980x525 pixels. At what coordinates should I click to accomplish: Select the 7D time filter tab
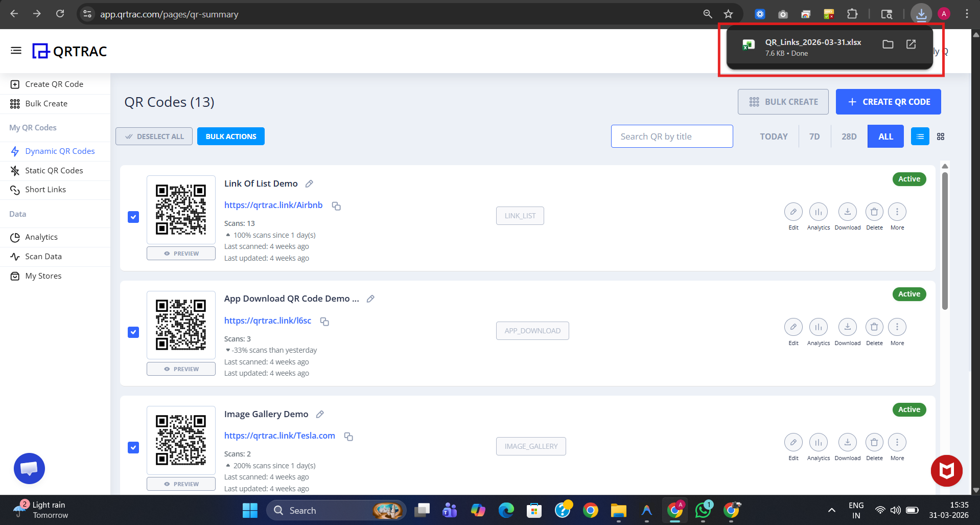click(814, 136)
